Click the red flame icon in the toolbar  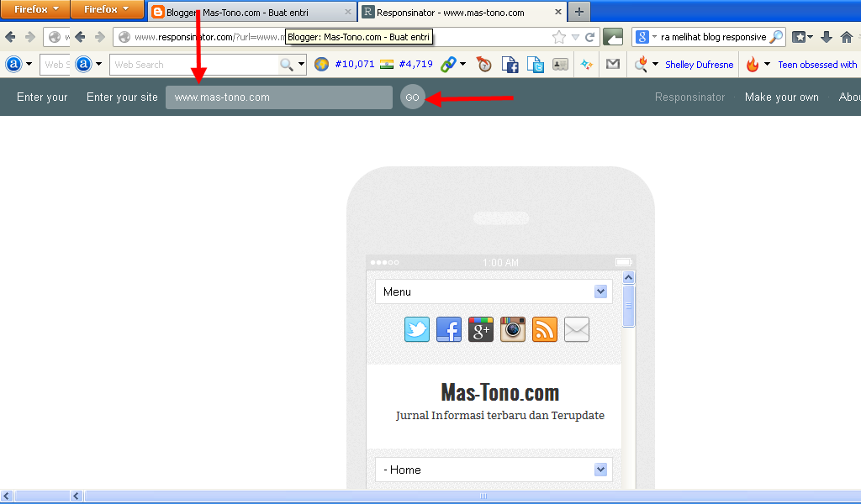point(753,65)
